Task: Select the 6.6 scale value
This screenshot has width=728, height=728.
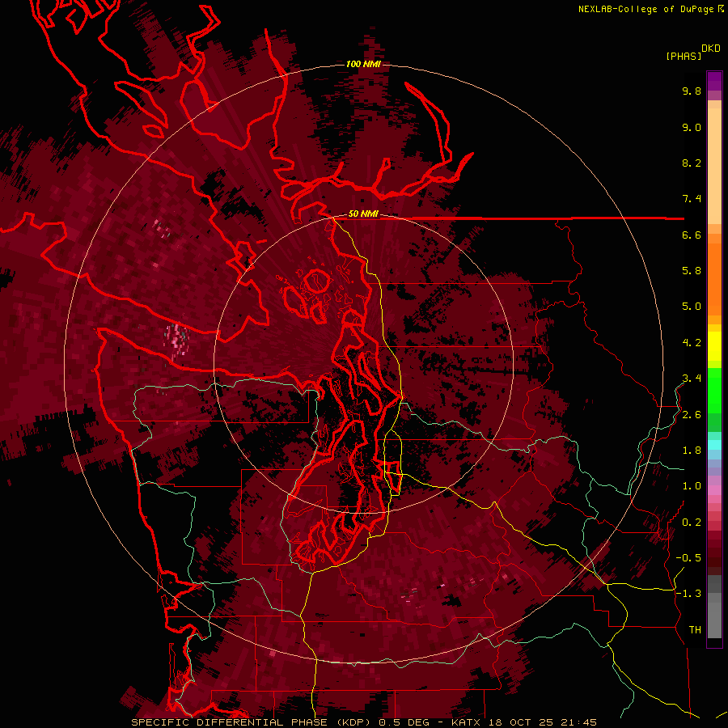Action: [692, 235]
